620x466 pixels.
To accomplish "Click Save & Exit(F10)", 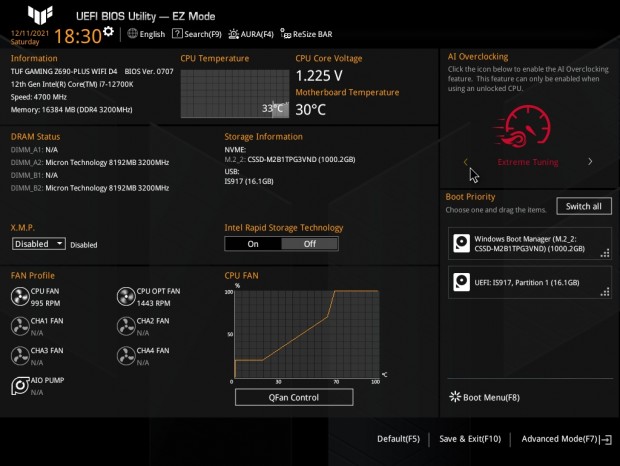I will point(470,439).
